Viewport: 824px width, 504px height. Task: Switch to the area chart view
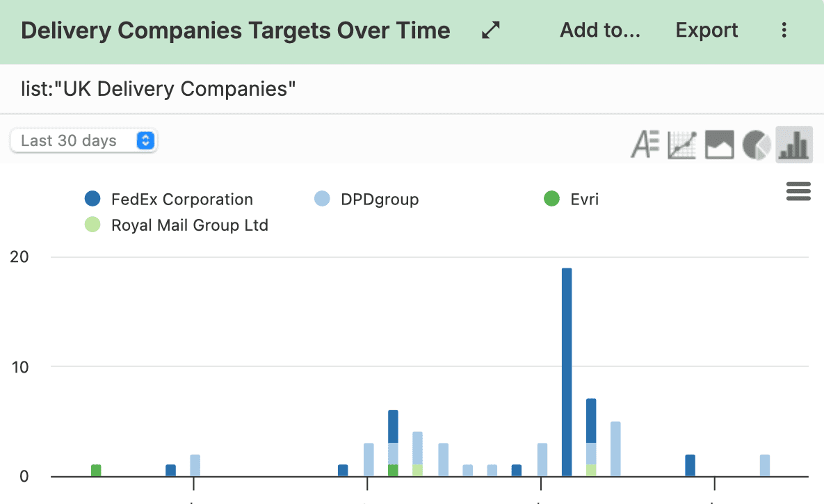[720, 144]
